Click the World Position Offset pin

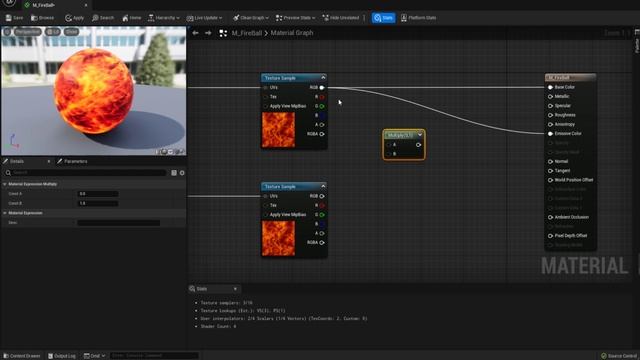(x=550, y=180)
